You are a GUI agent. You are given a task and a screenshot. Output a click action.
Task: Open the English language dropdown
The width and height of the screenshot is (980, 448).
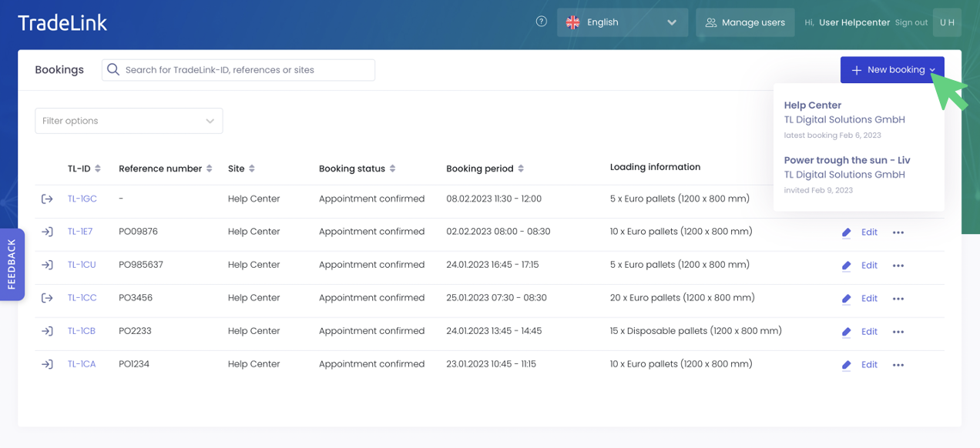(x=622, y=22)
